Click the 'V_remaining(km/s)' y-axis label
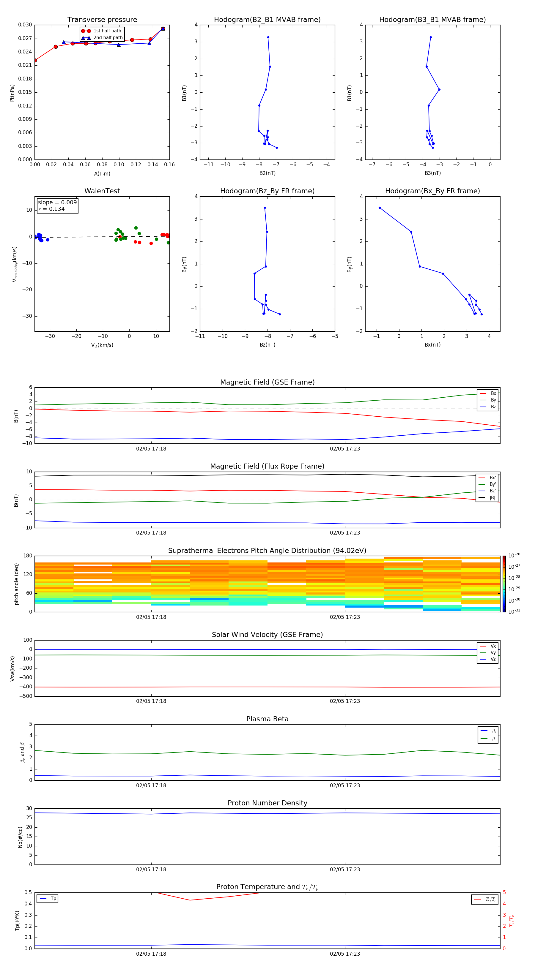Screen dimensions: 535x980 [15, 264]
